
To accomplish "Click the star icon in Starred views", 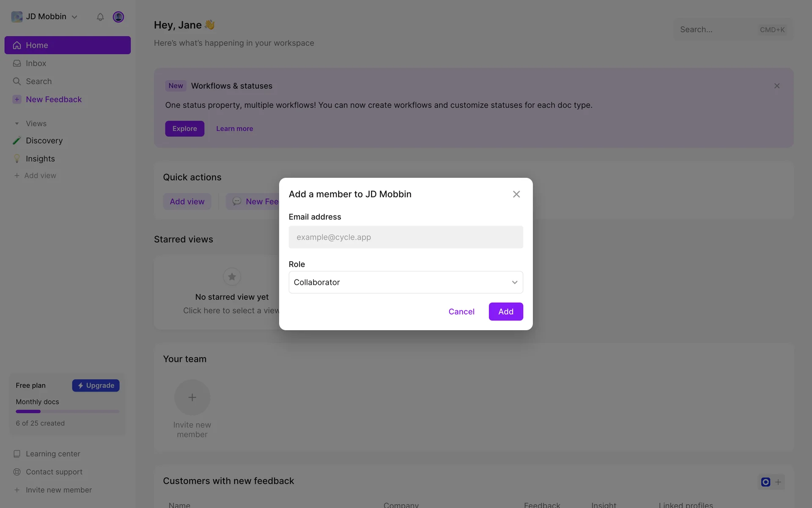I will pos(232,277).
